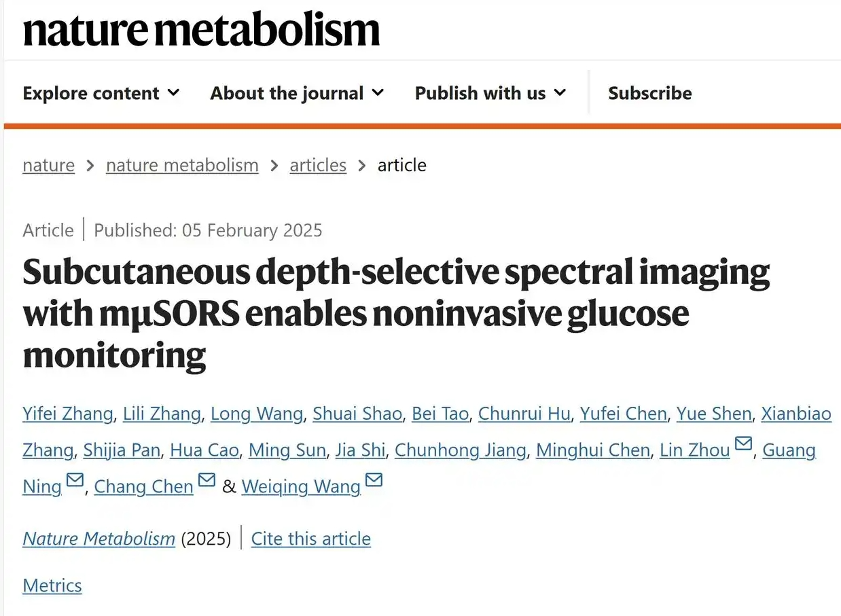Click envelope icon after Guang Ning
This screenshot has width=841, height=616.
tap(75, 481)
